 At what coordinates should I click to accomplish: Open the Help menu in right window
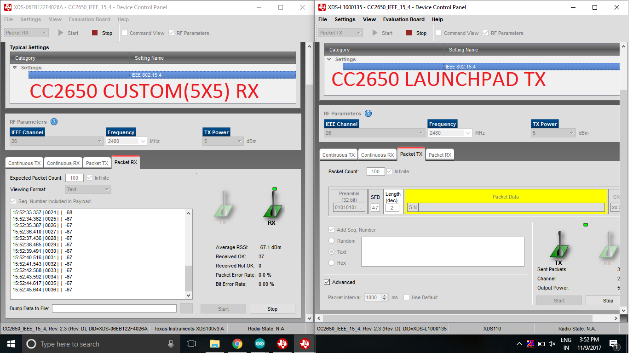click(x=437, y=19)
